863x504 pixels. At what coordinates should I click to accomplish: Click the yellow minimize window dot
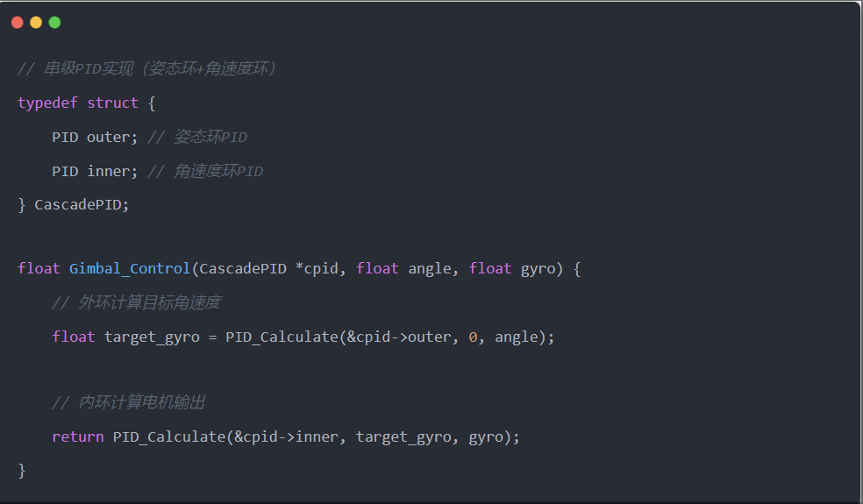(36, 23)
